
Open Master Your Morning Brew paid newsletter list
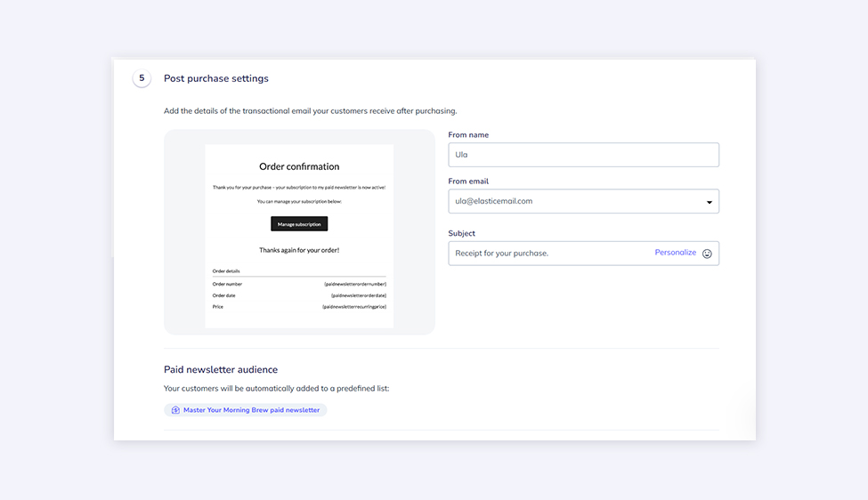[x=245, y=410]
